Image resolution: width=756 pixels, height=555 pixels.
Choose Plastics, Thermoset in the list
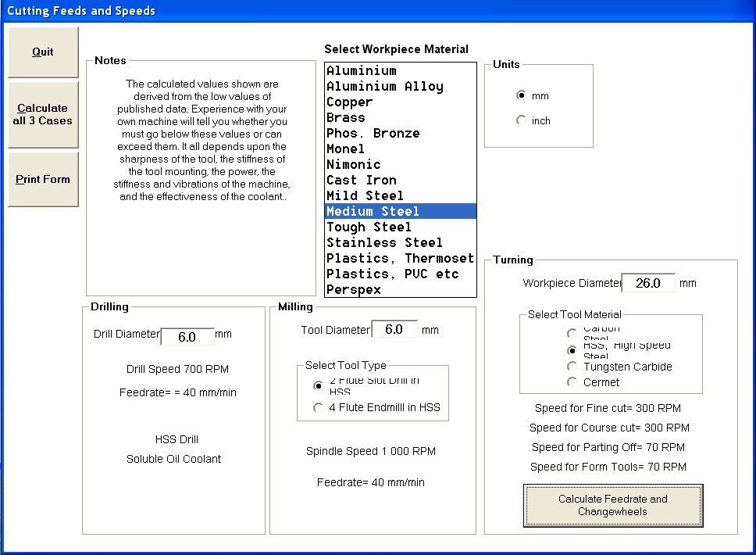click(400, 258)
